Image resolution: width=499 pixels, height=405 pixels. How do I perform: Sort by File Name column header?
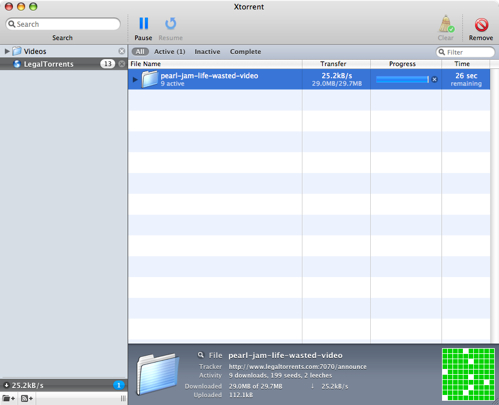click(x=215, y=64)
